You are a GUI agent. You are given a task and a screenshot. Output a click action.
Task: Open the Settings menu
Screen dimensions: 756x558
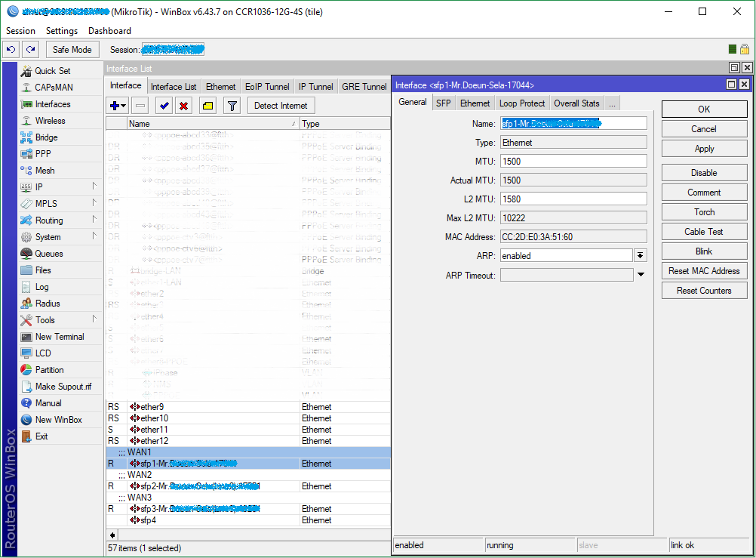coord(61,31)
